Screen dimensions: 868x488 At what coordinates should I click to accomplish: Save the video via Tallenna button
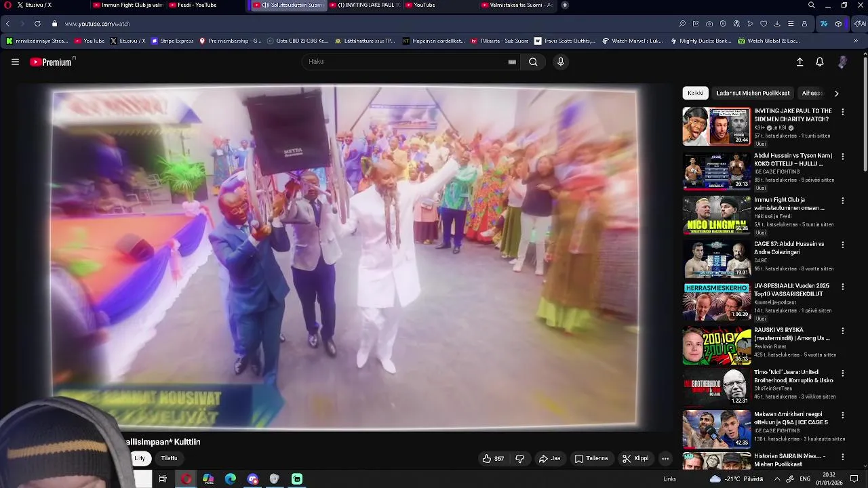[x=591, y=459]
